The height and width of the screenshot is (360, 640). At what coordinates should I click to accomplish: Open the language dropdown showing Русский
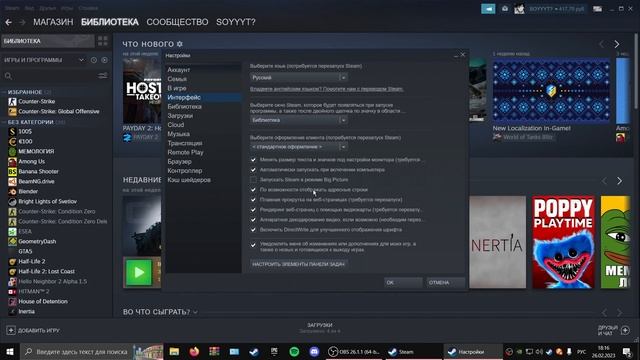tap(299, 77)
